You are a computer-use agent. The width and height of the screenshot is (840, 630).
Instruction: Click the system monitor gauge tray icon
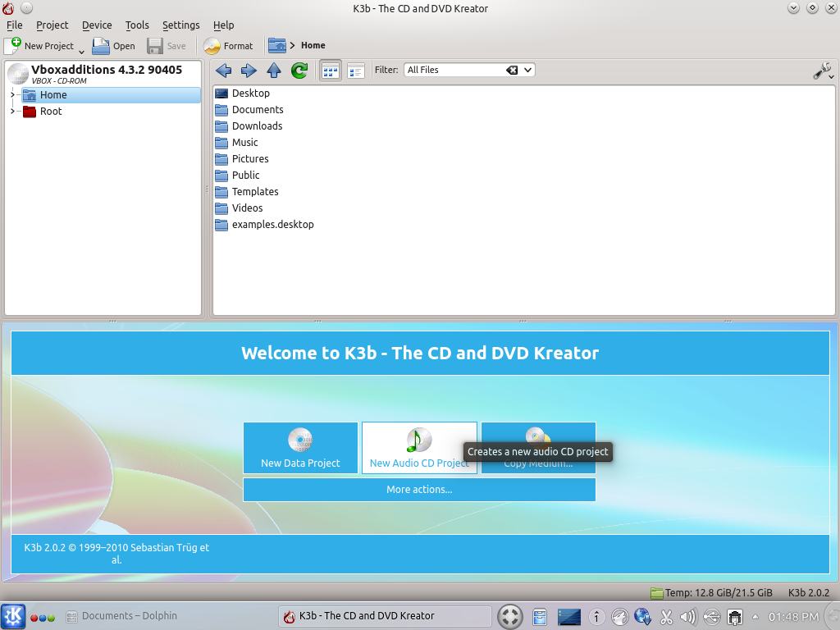pos(620,617)
